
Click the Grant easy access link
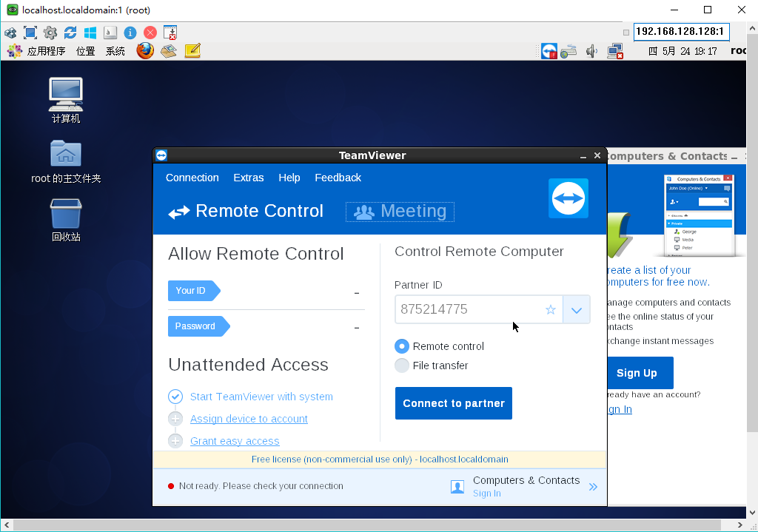point(235,441)
